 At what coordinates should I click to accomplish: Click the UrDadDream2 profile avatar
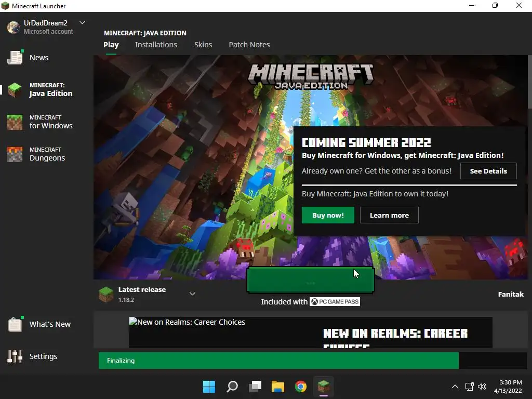click(14, 27)
